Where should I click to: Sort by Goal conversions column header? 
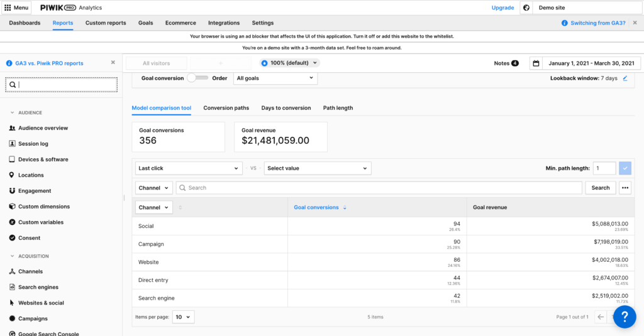316,207
